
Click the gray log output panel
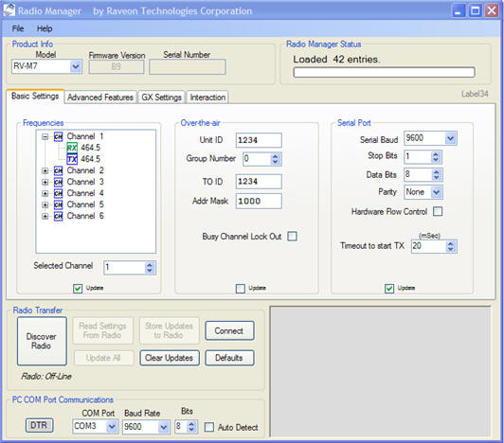380,372
